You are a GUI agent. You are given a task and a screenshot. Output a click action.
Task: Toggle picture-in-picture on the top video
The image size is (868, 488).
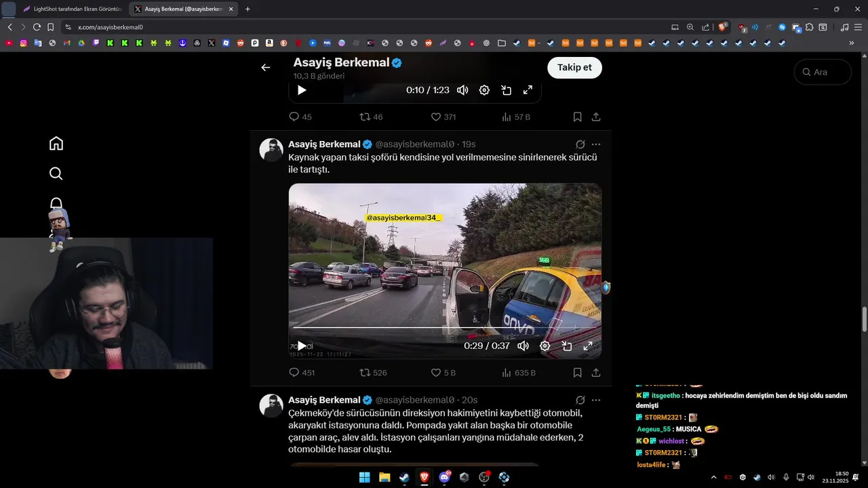(506, 89)
